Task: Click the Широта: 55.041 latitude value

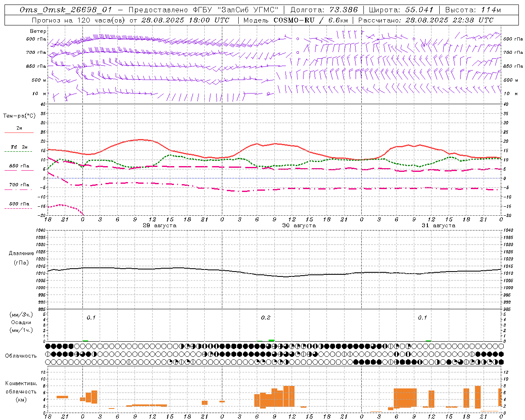Action: coord(401,10)
